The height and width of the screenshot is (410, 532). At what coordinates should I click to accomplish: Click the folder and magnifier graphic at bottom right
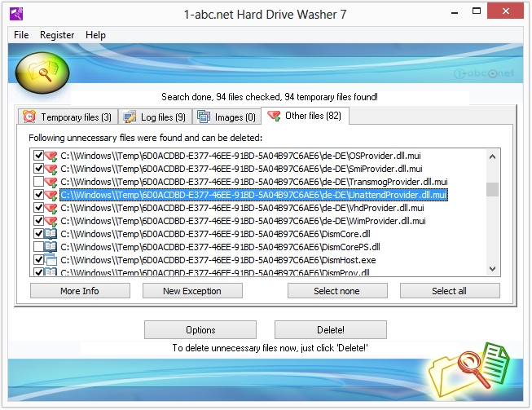tap(468, 364)
